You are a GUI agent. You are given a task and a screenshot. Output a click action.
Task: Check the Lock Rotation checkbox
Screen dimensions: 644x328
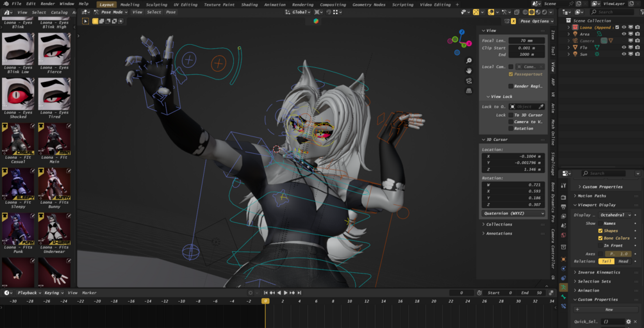pos(511,129)
